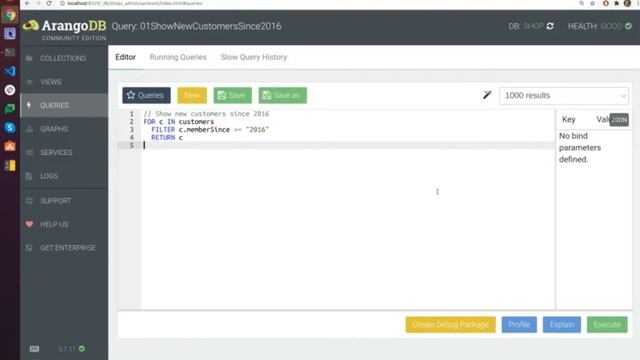The width and height of the screenshot is (640, 360).
Task: Click the yellow New query button
Action: [x=192, y=95]
